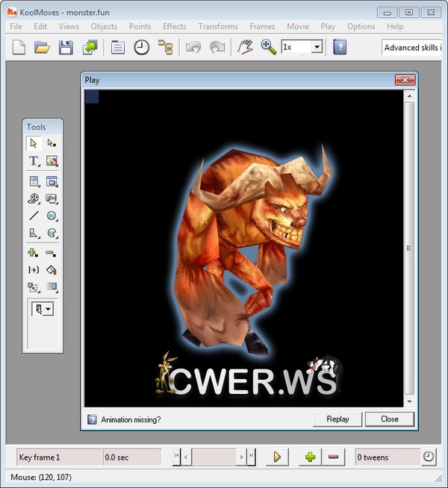Screen dimensions: 448x488
Task: Click the clock icon beside tweens field
Action: click(429, 457)
